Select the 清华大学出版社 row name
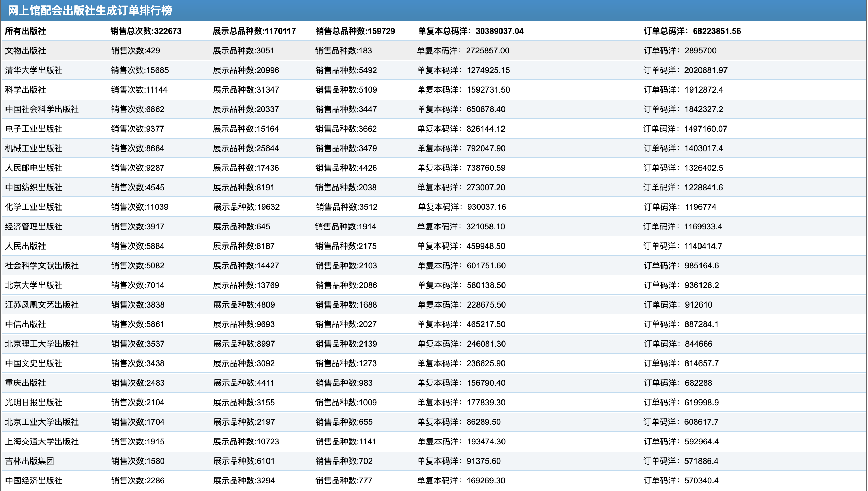Viewport: 868px width, 491px height. point(34,70)
